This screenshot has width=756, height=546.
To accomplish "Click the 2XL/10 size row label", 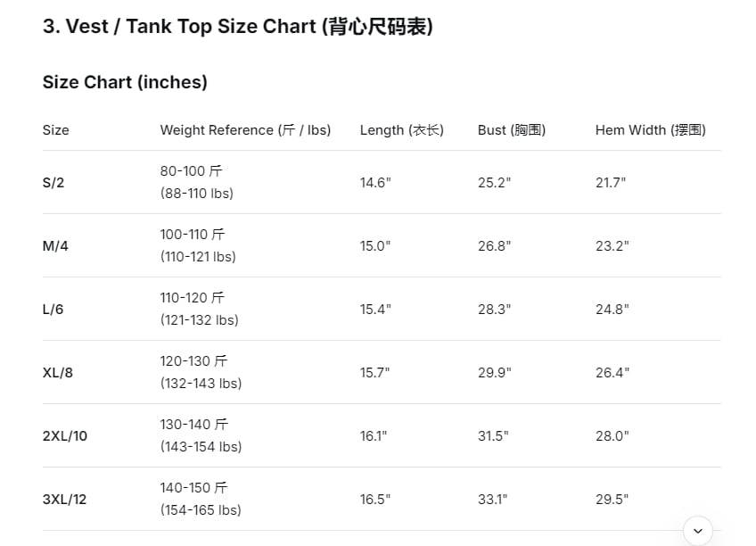I will pyautogui.click(x=65, y=436).
